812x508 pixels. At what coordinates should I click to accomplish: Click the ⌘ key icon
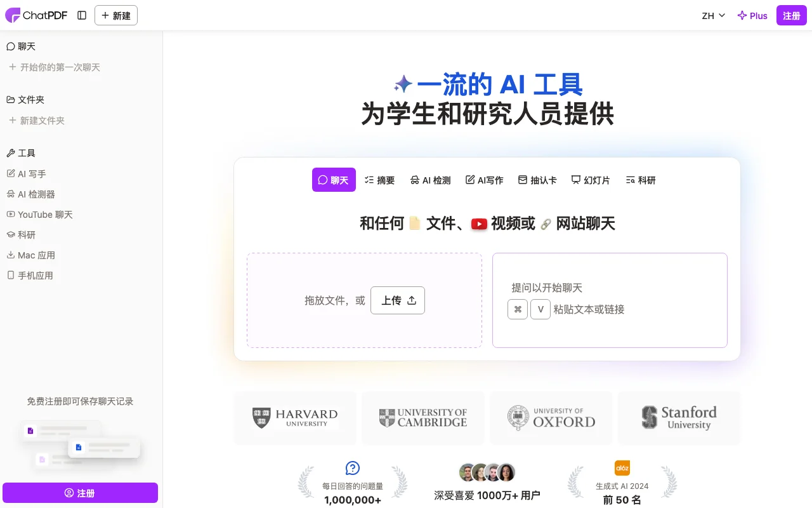point(518,309)
